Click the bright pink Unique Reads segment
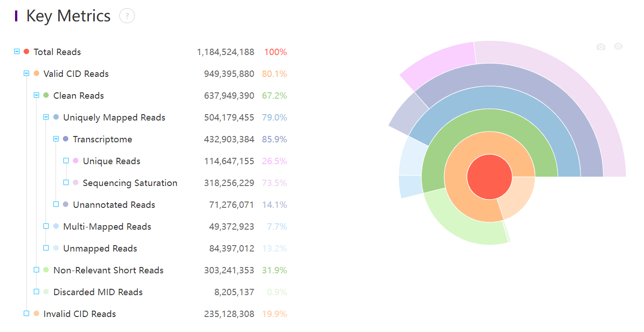The height and width of the screenshot is (332, 644). coord(440,65)
